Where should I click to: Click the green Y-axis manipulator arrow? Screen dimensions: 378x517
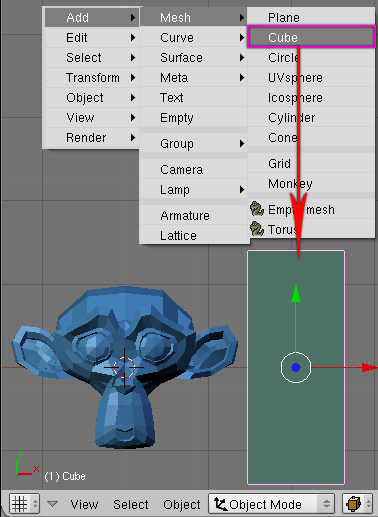click(296, 294)
